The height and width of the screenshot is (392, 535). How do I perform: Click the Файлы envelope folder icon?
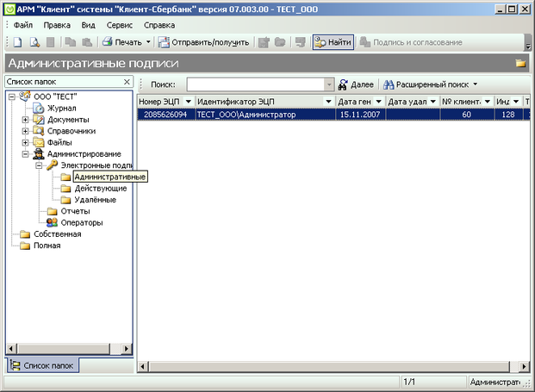[x=39, y=143]
